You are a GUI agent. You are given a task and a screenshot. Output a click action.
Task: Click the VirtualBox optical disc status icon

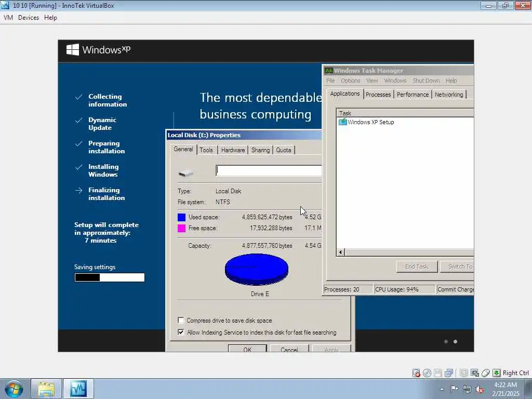click(427, 373)
